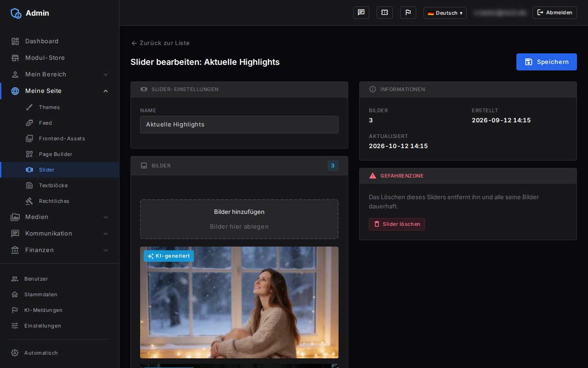Open Finanzen menu item
Viewport: 588px width, 368px height.
[60, 250]
